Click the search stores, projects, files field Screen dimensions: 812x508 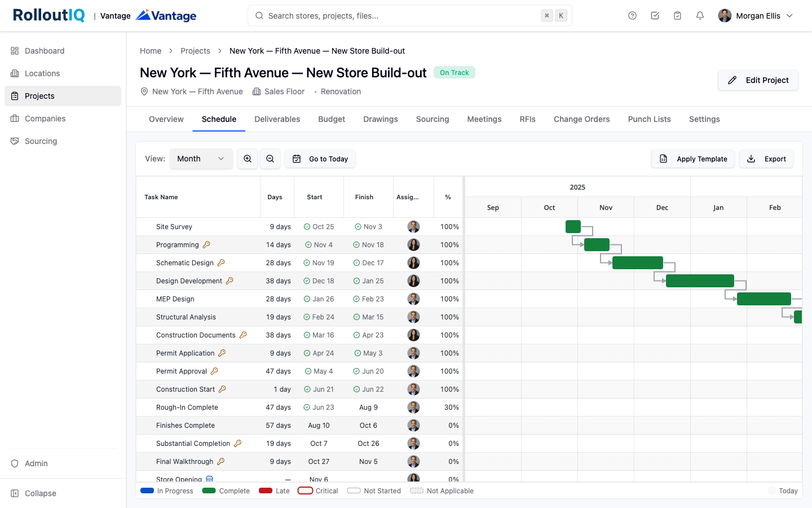(409, 16)
